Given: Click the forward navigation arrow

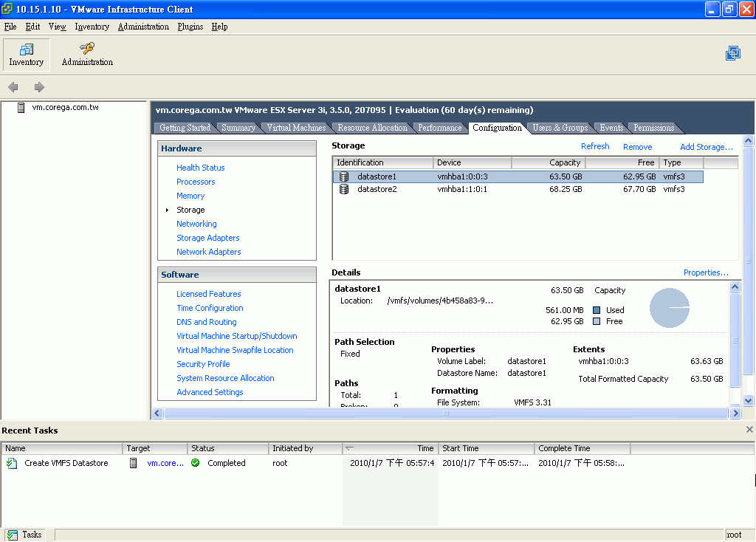Looking at the screenshot, I should point(39,87).
